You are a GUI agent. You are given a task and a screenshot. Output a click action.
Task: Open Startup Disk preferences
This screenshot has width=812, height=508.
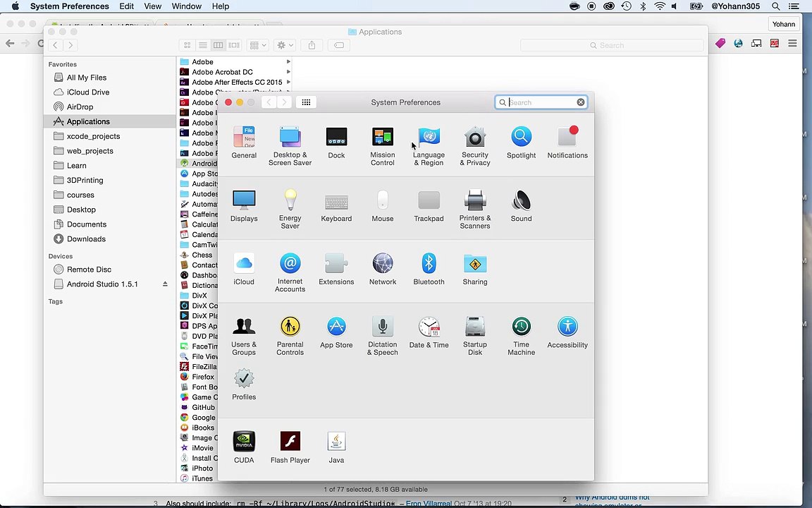(x=475, y=335)
